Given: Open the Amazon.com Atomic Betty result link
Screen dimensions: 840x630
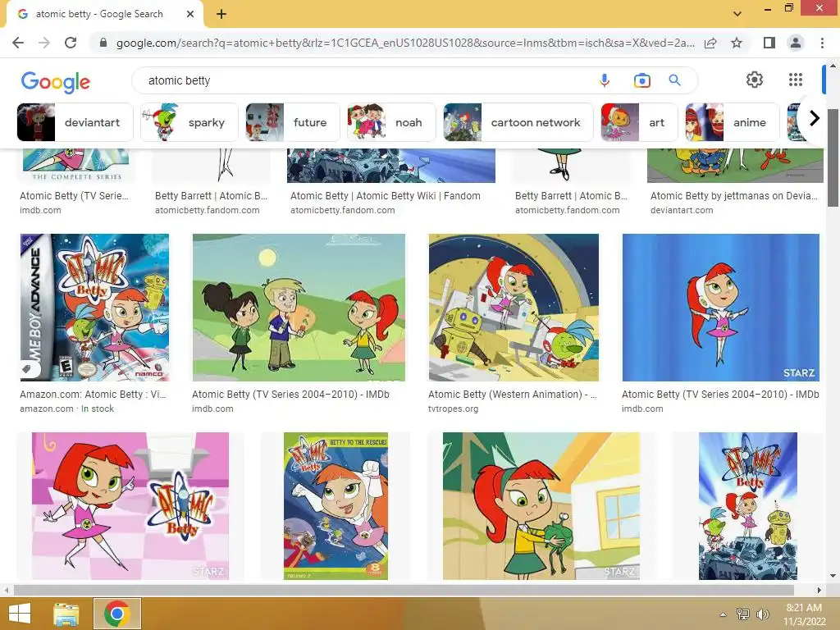Looking at the screenshot, I should pyautogui.click(x=94, y=395).
